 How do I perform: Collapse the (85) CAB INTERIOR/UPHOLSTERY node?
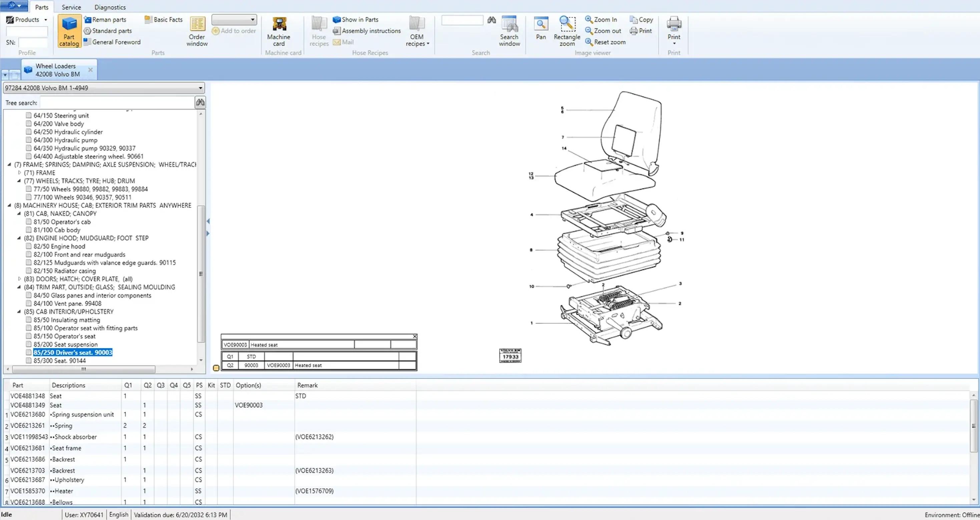(19, 312)
